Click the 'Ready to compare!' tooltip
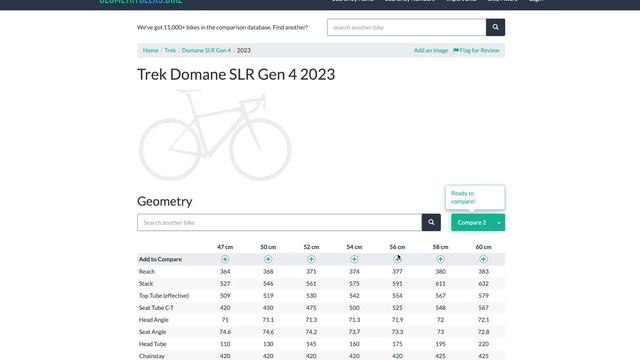 pyautogui.click(x=475, y=198)
